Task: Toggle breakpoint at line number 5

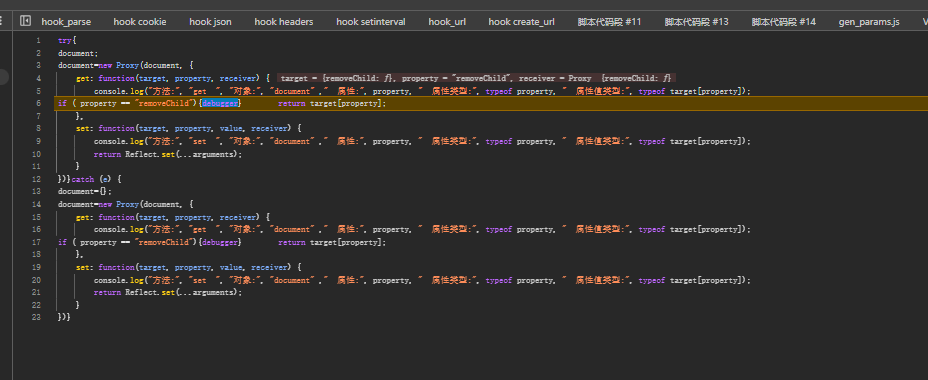Action: [x=38, y=91]
